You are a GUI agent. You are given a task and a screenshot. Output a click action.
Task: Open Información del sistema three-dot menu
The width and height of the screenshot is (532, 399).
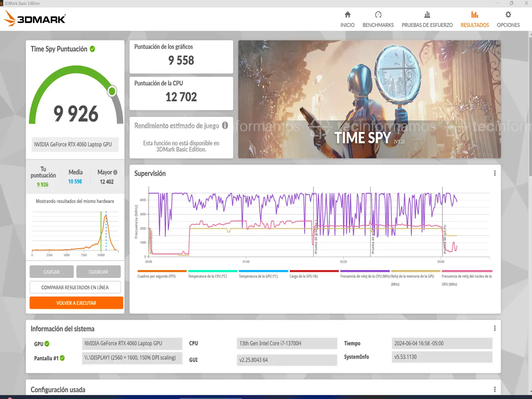(x=495, y=329)
